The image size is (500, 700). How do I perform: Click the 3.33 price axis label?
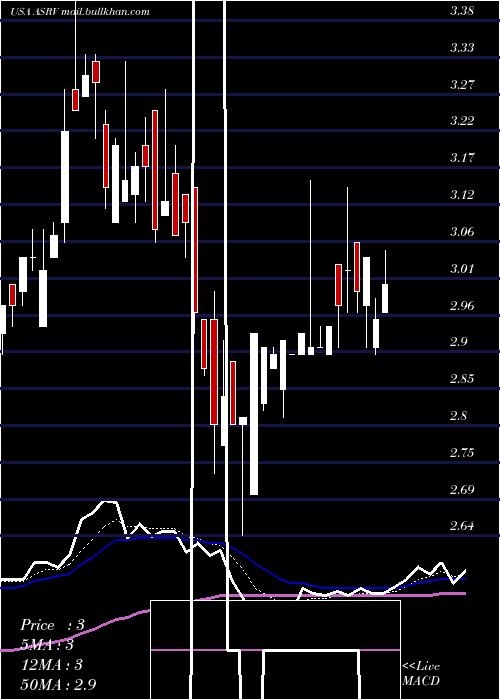pyautogui.click(x=462, y=47)
